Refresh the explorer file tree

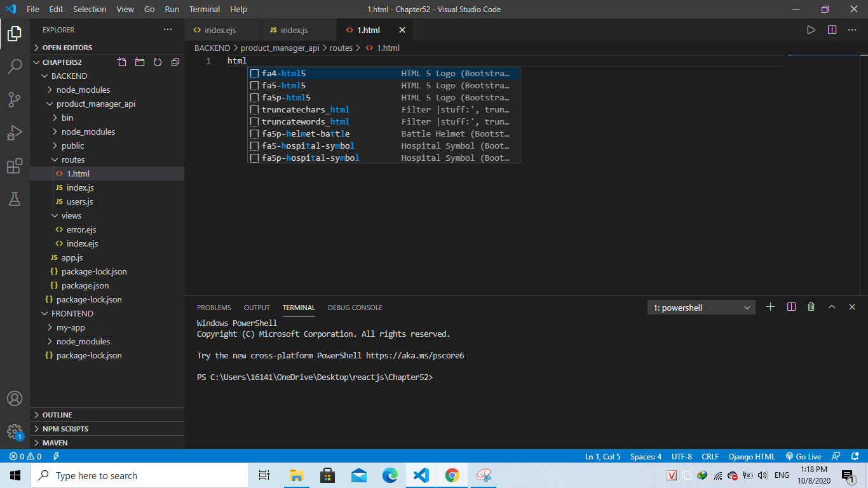158,62
